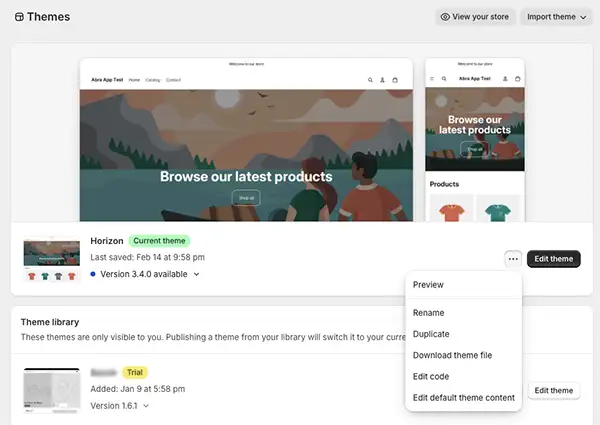Click the Shop all button in mobile preview
Screen dimensions: 600x425
pyautogui.click(x=474, y=149)
